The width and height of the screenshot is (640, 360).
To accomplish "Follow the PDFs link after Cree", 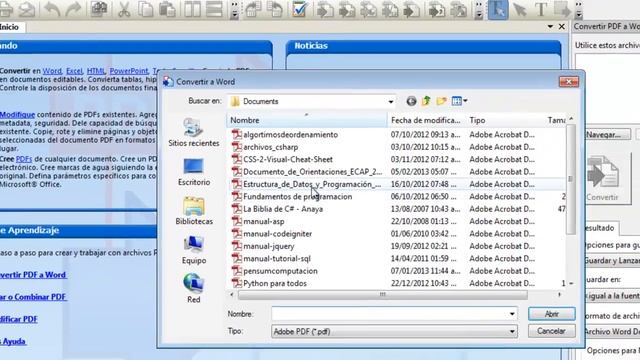I will [24, 159].
